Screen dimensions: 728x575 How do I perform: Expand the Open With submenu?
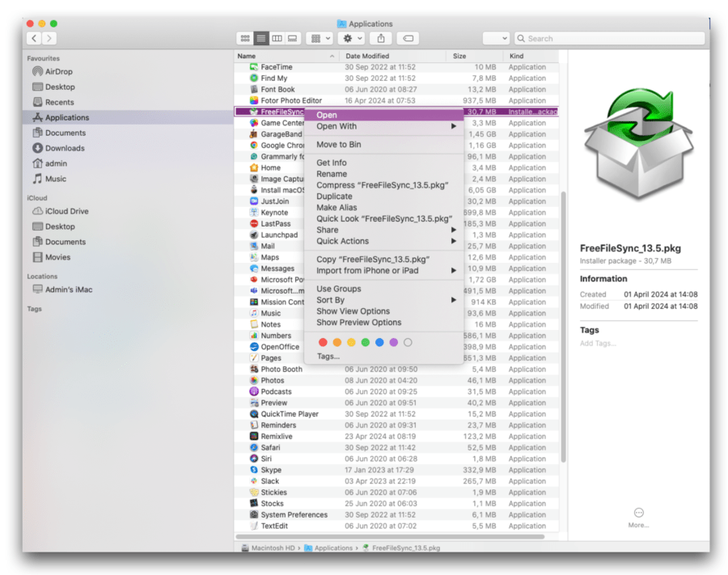point(336,126)
